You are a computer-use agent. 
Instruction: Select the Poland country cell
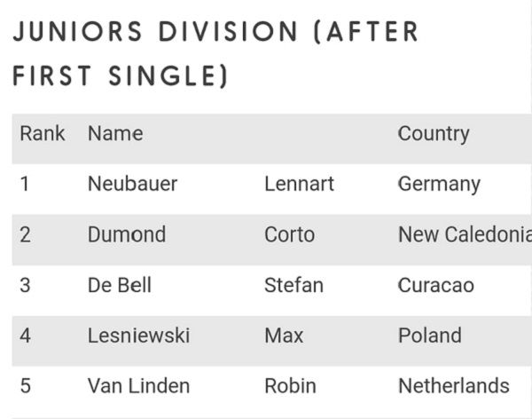[430, 336]
